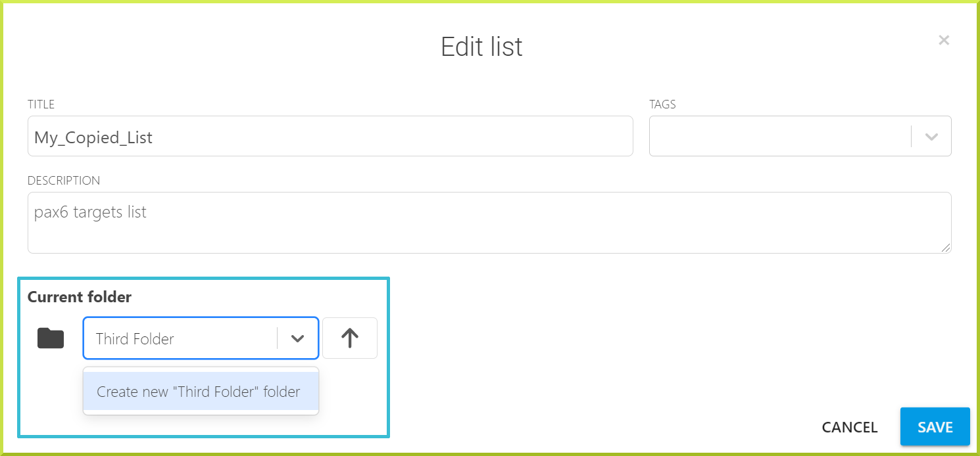Click the description box resize grip
The width and height of the screenshot is (980, 456).
[946, 248]
